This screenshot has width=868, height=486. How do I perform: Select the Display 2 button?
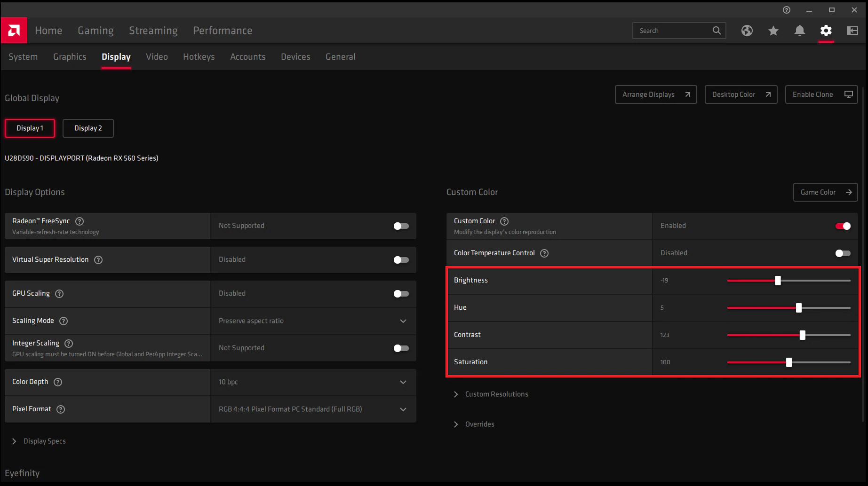(x=88, y=128)
